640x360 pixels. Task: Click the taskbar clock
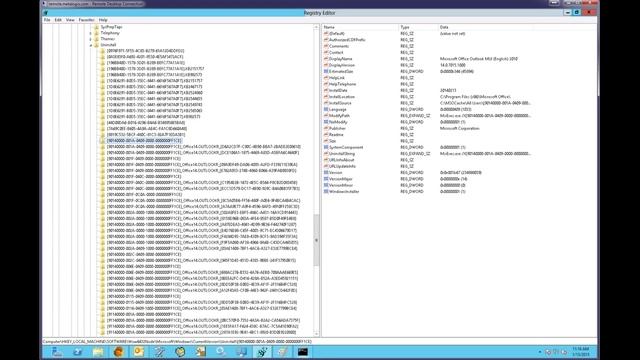click(580, 352)
